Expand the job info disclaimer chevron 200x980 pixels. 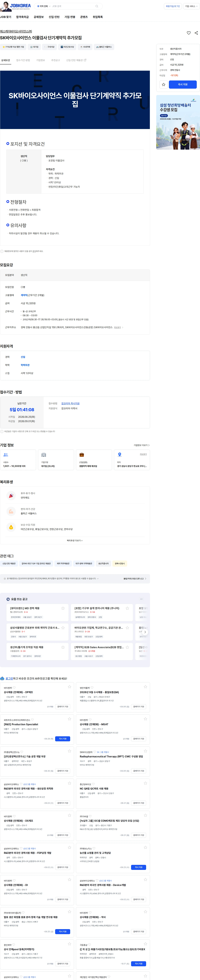[98, 579]
